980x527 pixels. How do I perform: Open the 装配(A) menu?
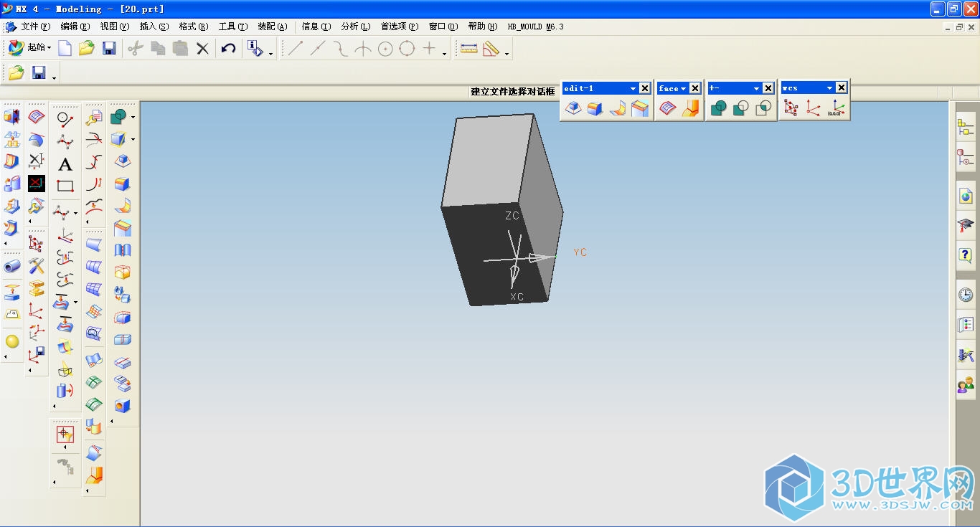(x=273, y=27)
